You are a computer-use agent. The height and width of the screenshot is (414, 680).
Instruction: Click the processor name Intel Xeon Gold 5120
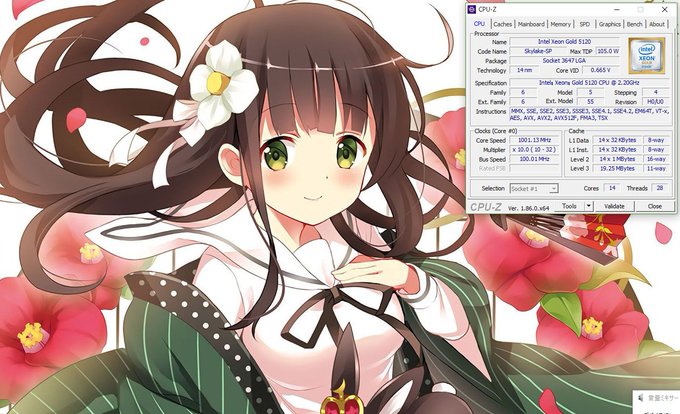564,42
